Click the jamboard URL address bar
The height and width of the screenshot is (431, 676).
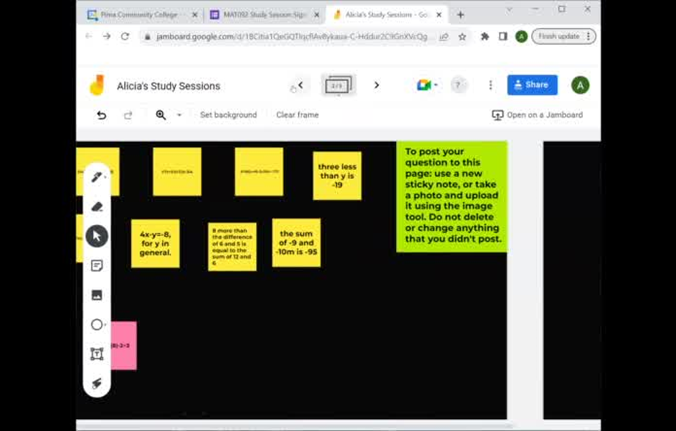click(290, 37)
